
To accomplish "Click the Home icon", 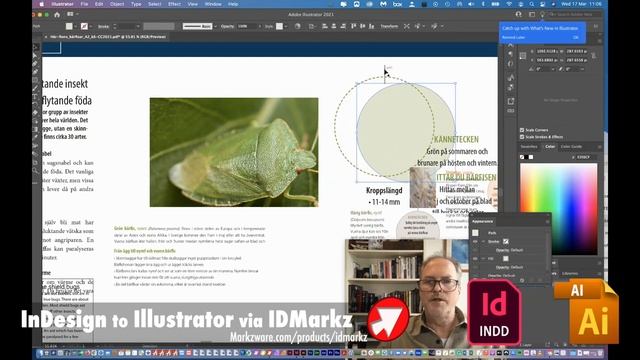I will click(57, 14).
